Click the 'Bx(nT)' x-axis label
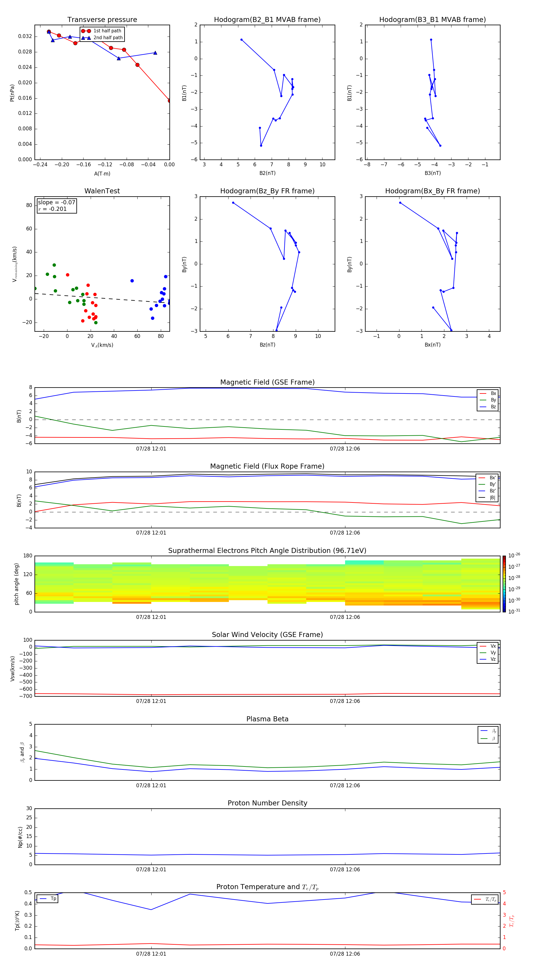Image resolution: width=535 pixels, height=980 pixels. pyautogui.click(x=432, y=345)
